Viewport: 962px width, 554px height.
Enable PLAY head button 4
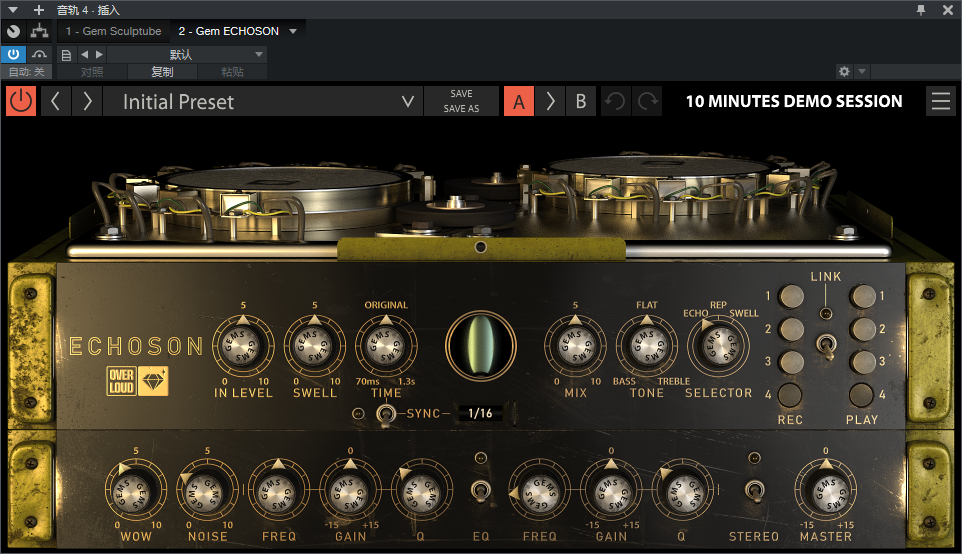861,395
